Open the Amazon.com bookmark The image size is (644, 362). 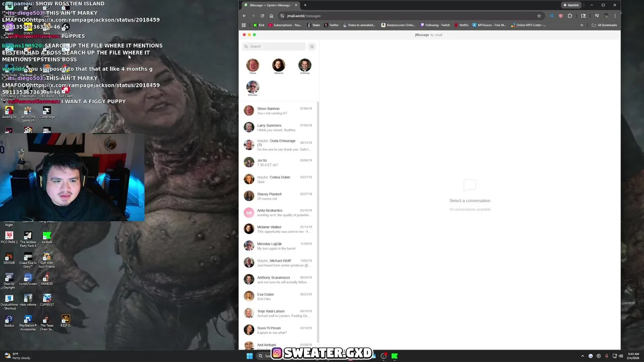pyautogui.click(x=398, y=25)
